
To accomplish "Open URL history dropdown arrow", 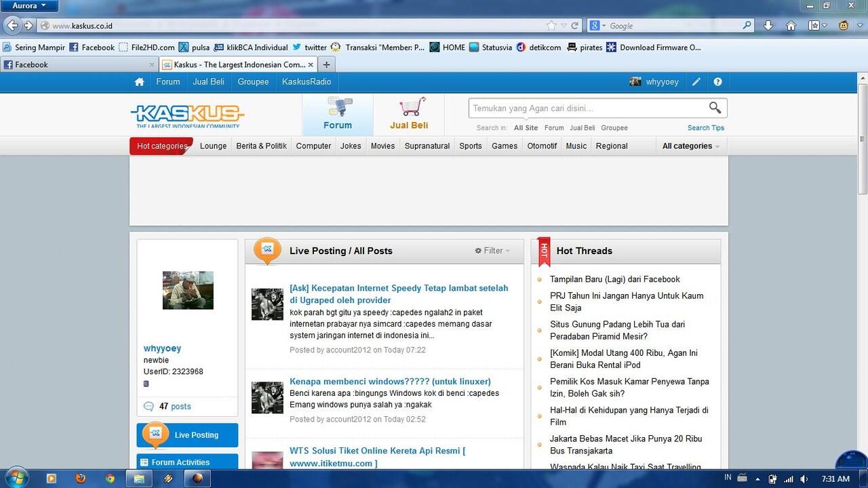I will 564,26.
